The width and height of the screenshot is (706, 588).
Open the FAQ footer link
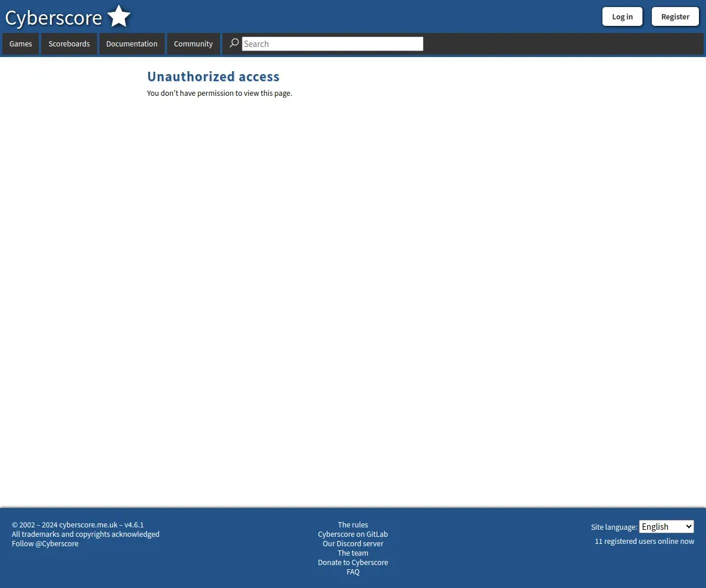click(x=353, y=572)
